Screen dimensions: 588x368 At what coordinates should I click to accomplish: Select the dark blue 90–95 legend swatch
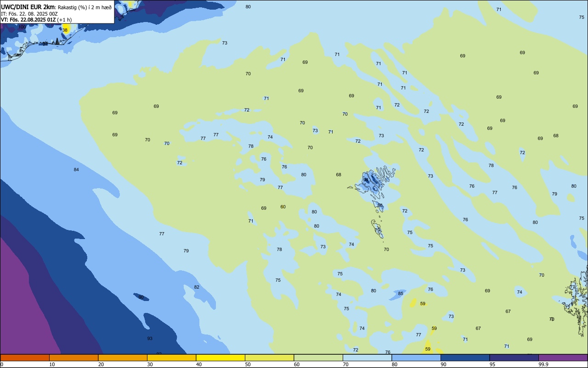pos(465,357)
